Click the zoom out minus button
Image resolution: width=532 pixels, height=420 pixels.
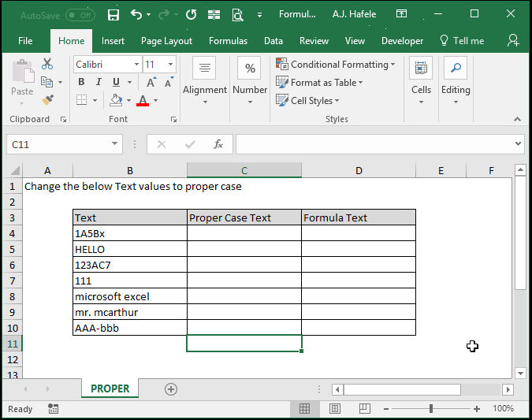(x=385, y=409)
